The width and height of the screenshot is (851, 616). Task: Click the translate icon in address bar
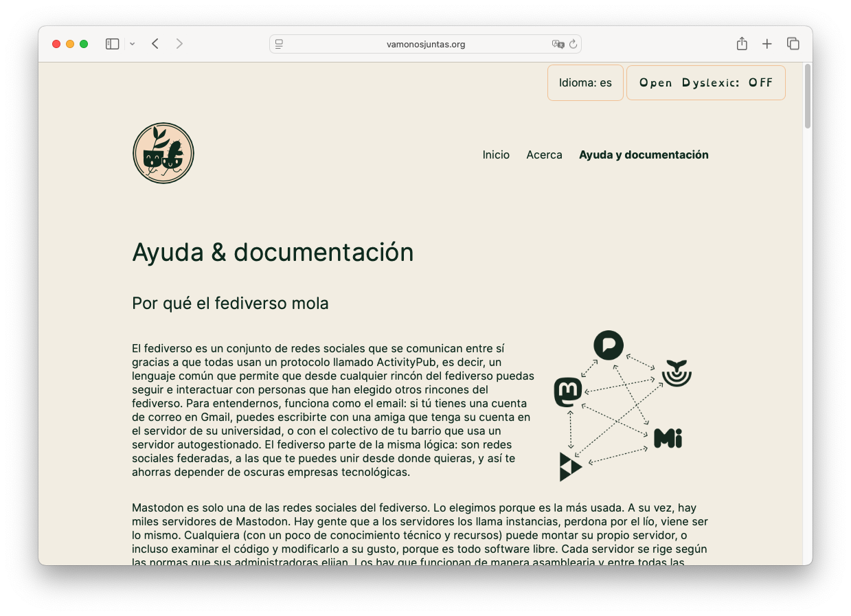pos(558,44)
